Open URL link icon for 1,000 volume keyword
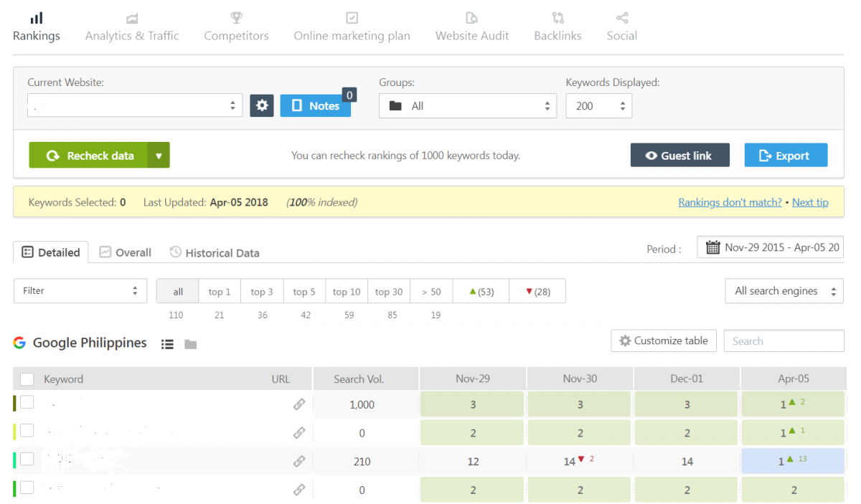Image resolution: width=861 pixels, height=504 pixels. click(299, 404)
